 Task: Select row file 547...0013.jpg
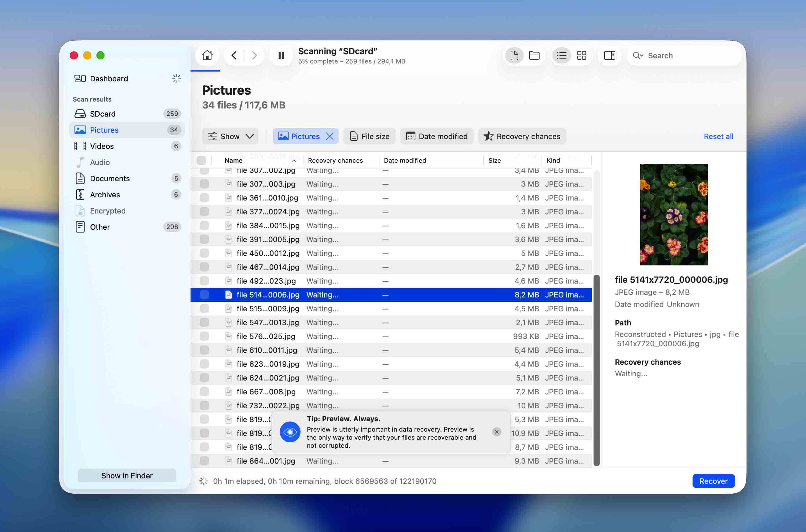391,322
